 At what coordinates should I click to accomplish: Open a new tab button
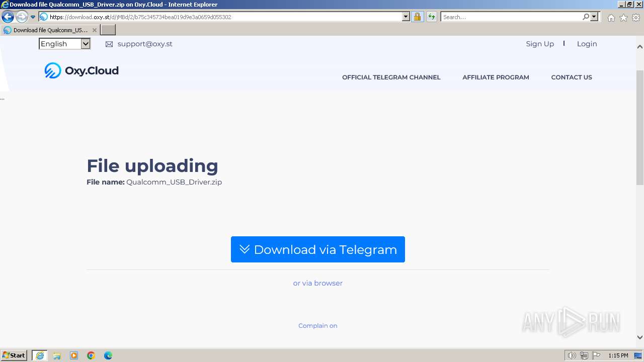point(108,30)
